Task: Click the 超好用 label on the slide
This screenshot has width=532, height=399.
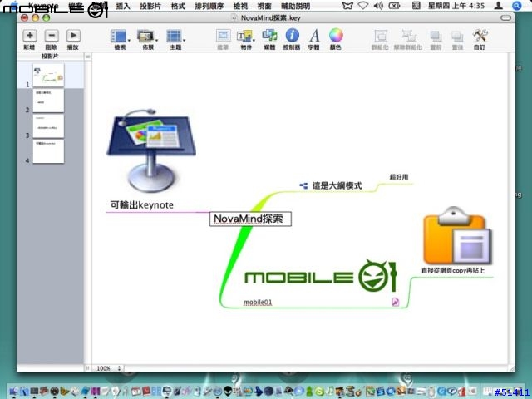Action: (399, 177)
